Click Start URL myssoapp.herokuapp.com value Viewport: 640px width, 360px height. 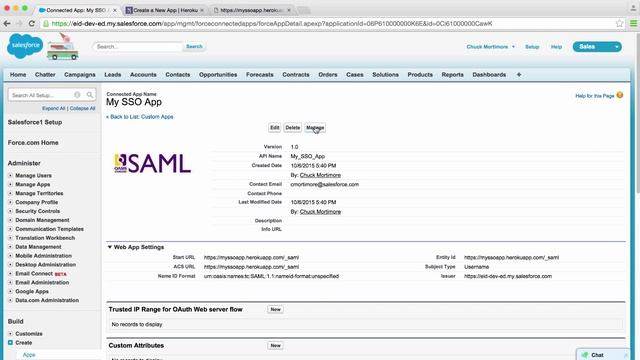(x=251, y=258)
